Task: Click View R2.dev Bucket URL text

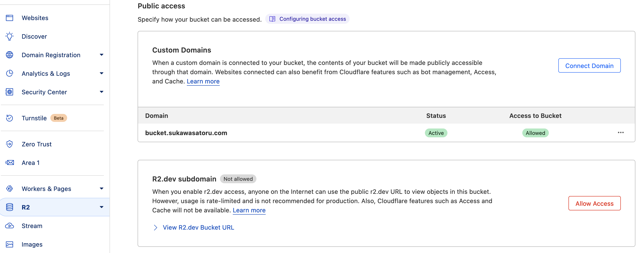Action: click(198, 227)
